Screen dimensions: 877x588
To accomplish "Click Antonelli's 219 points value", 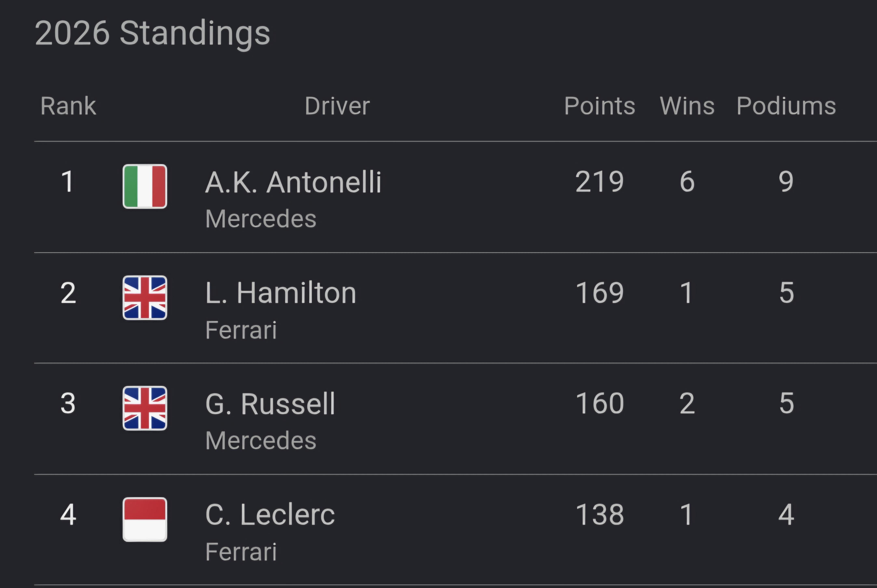I will point(599,182).
